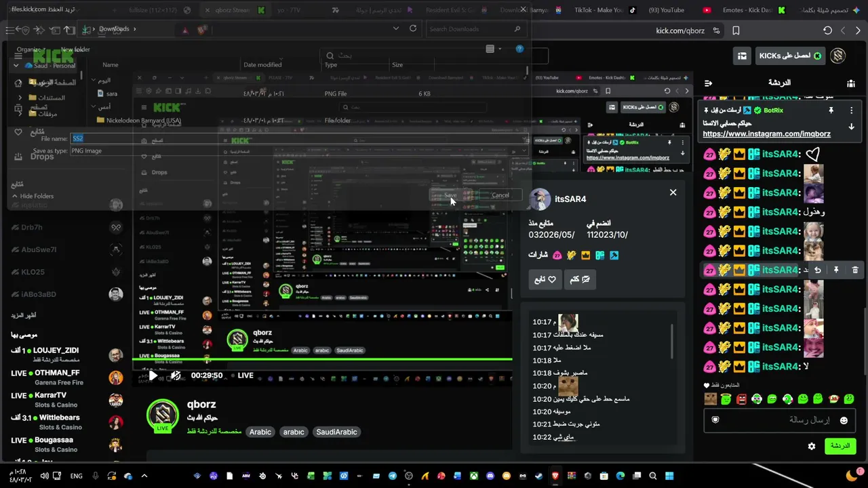
Task: Click the File name field containing SS2
Action: (298, 138)
